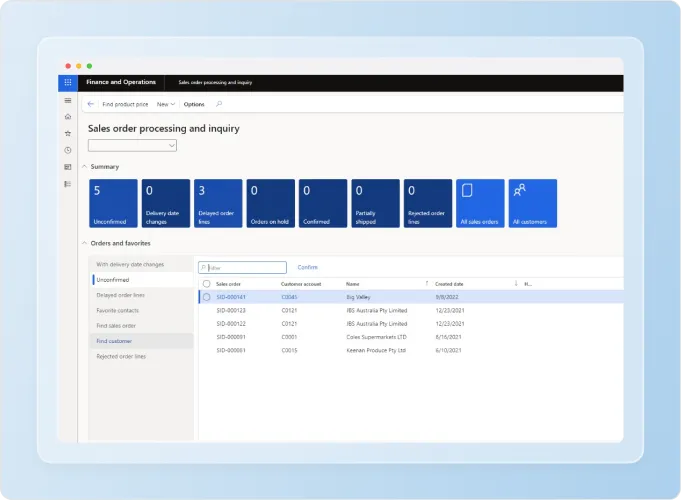Select the Favorite contacts tab
Viewport: 681px width, 500px height.
click(x=142, y=310)
